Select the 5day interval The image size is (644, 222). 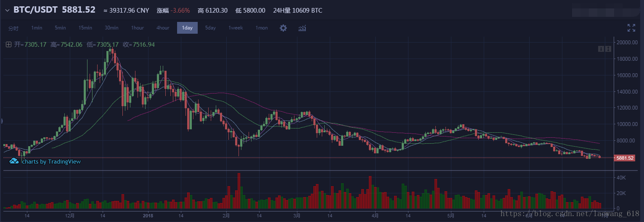[210, 28]
